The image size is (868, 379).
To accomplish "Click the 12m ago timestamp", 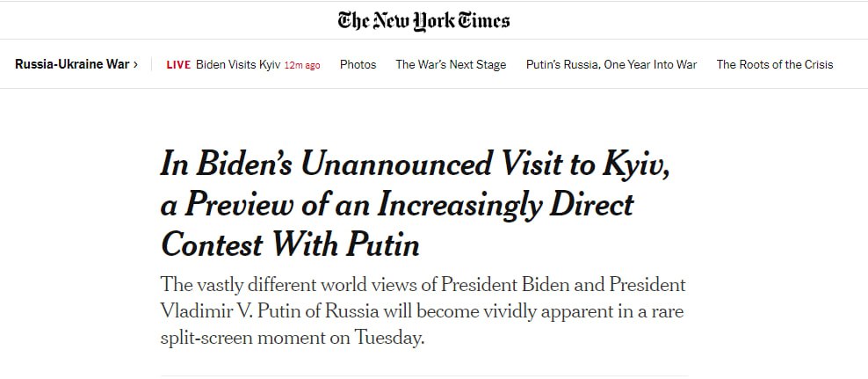I will coord(302,65).
